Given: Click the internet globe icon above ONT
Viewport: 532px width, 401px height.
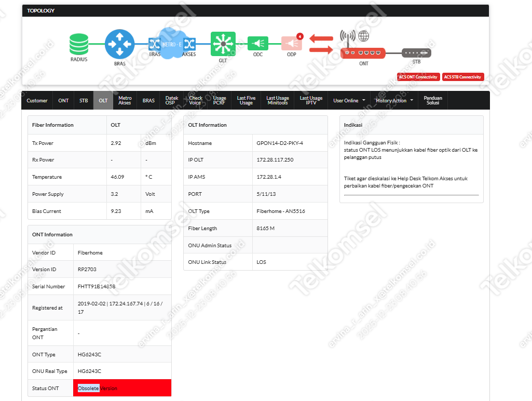Looking at the screenshot, I should (x=363, y=36).
